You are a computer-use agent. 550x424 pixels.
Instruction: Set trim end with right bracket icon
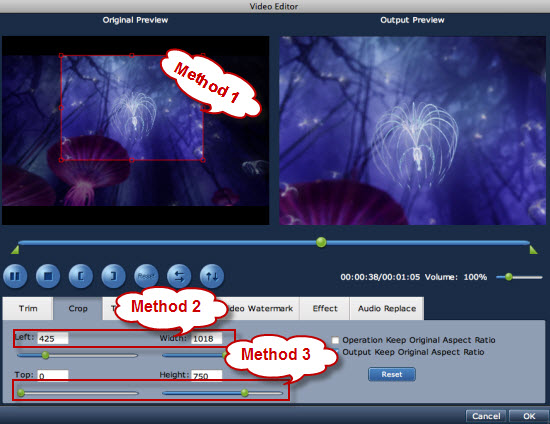113,276
